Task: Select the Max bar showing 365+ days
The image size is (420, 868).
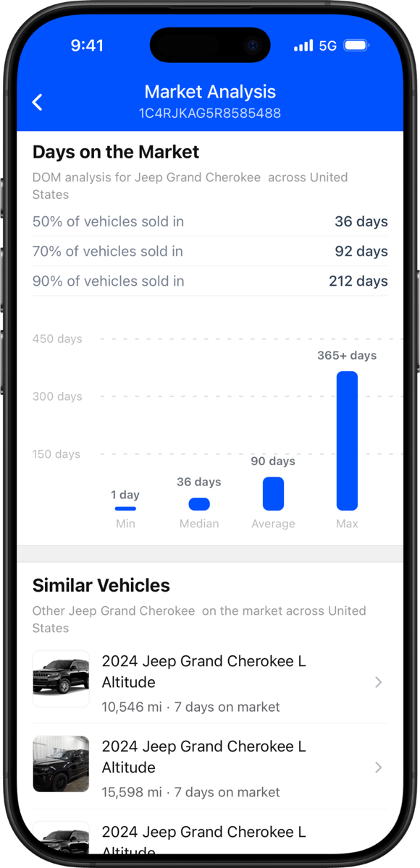Action: click(347, 441)
